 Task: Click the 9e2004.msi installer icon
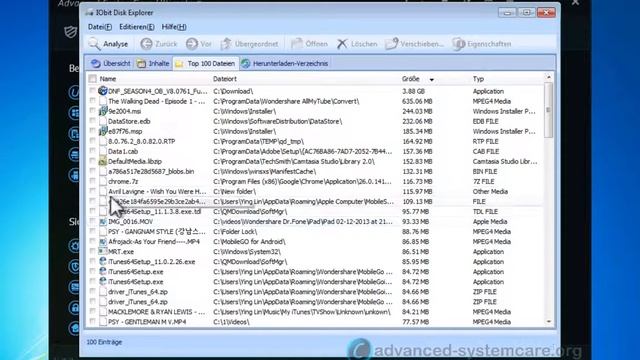(103, 111)
